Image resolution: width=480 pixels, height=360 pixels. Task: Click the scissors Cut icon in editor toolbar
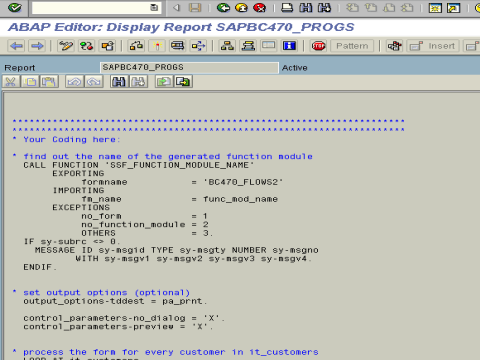coord(11,82)
